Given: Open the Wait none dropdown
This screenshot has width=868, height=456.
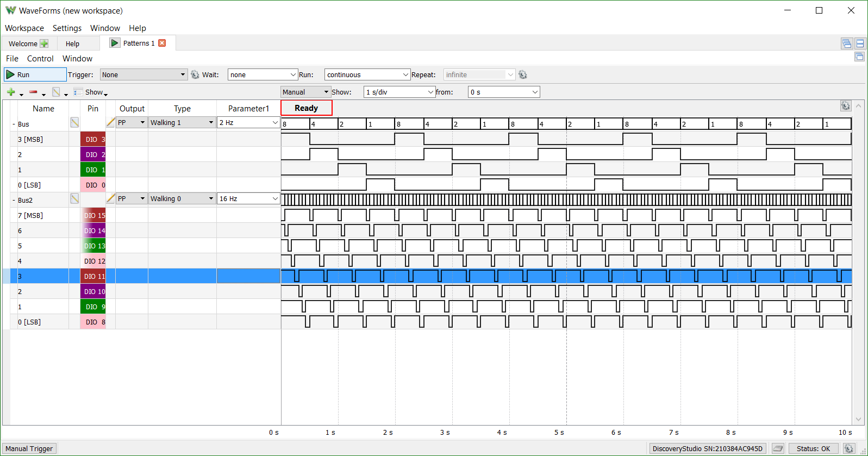Looking at the screenshot, I should click(263, 75).
